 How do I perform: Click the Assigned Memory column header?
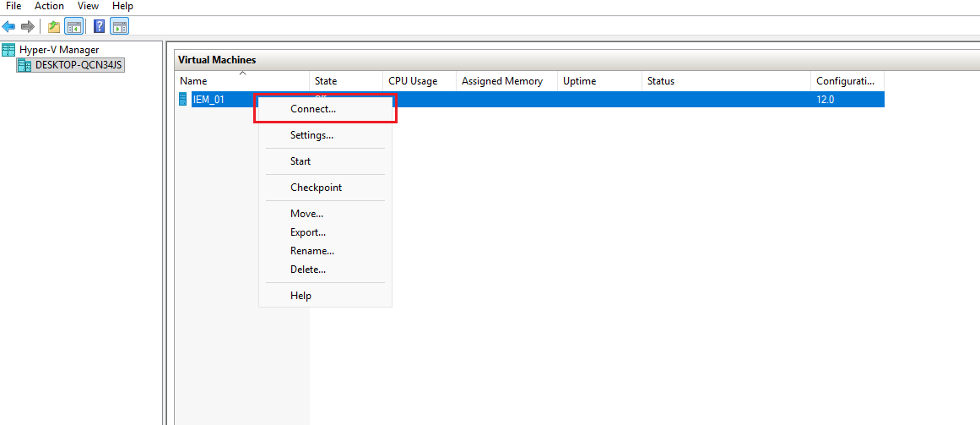(501, 81)
